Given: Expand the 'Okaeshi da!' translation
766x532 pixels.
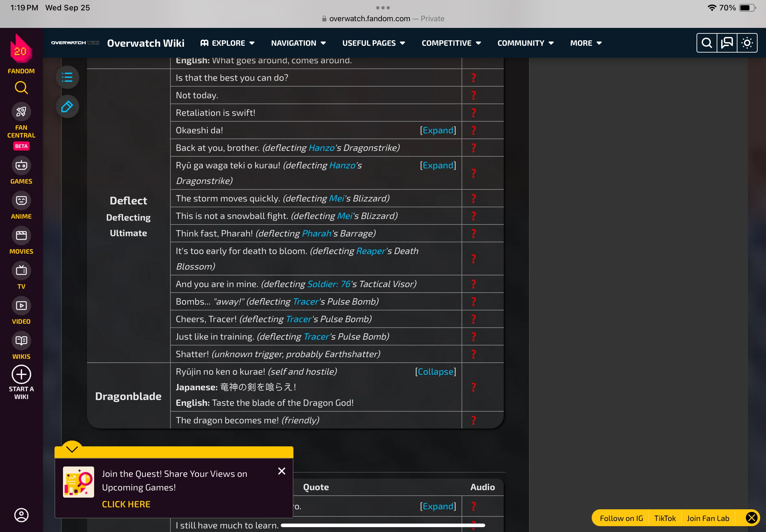Looking at the screenshot, I should click(438, 130).
